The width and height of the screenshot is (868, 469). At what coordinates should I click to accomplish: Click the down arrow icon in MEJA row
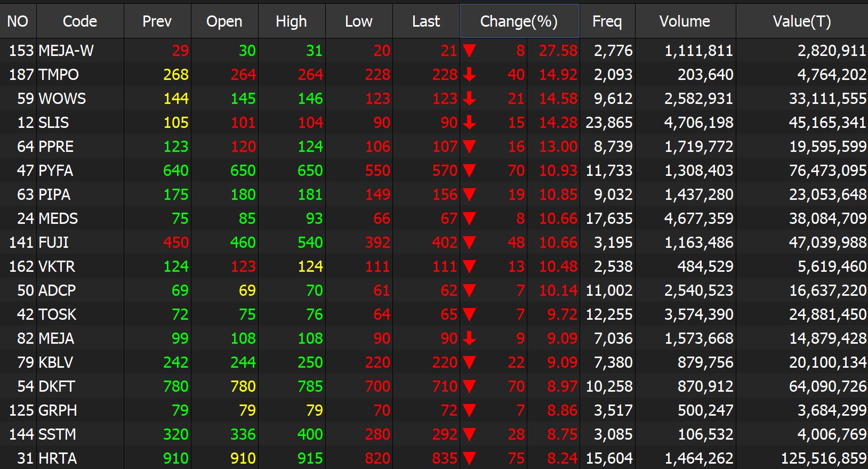pos(469,338)
